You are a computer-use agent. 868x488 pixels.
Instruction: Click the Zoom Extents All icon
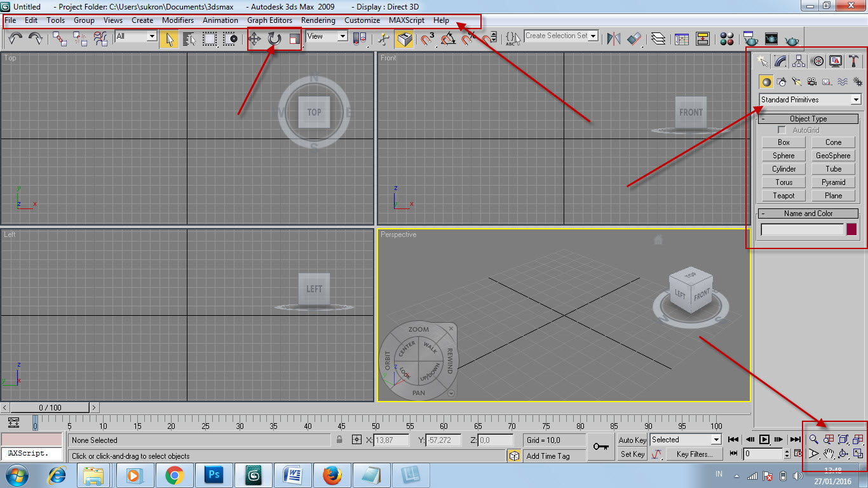coord(857,440)
